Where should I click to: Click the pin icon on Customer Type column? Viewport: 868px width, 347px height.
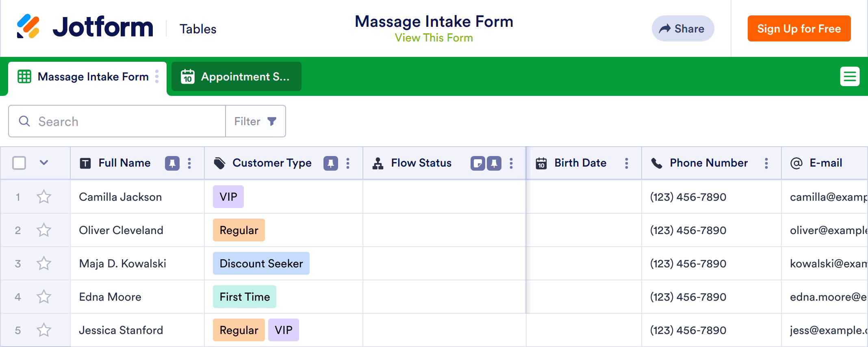[x=330, y=163]
